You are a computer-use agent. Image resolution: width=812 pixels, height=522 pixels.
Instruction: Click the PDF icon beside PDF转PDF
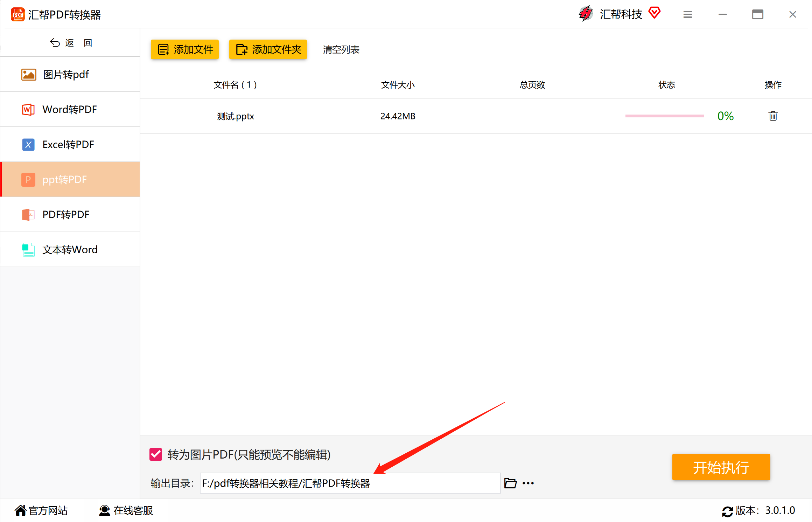(28, 215)
